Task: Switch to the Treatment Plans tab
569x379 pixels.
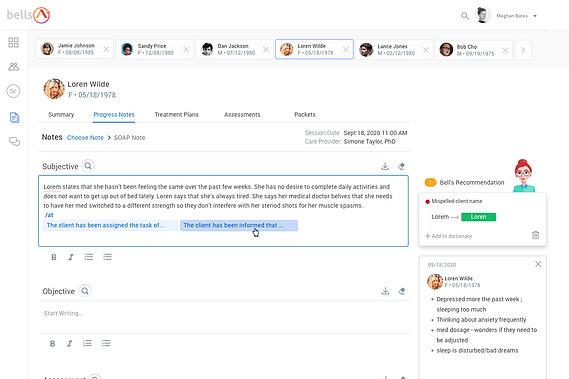Action: [x=176, y=115]
